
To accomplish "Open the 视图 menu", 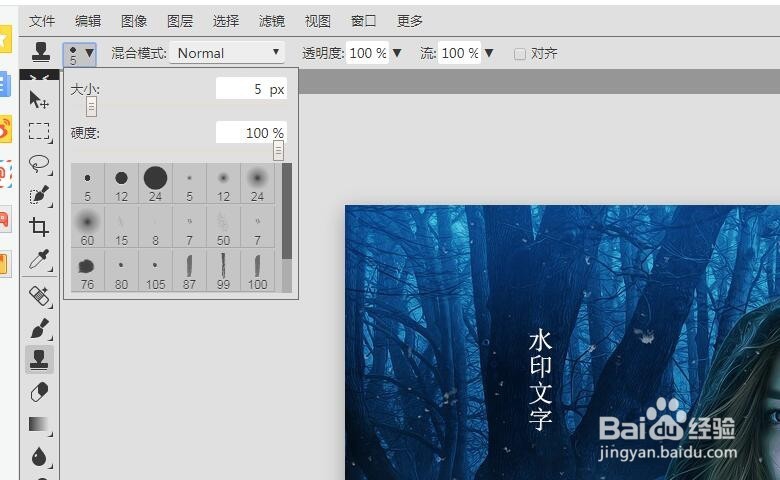I will coord(317,21).
